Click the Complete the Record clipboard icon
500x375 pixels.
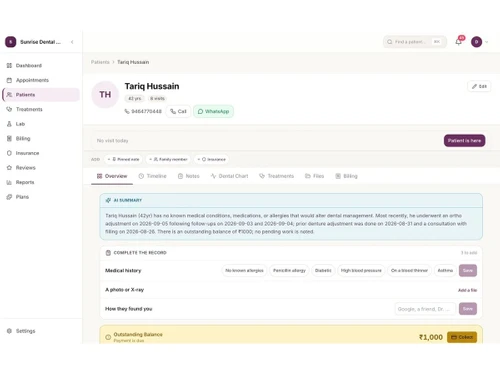click(108, 253)
